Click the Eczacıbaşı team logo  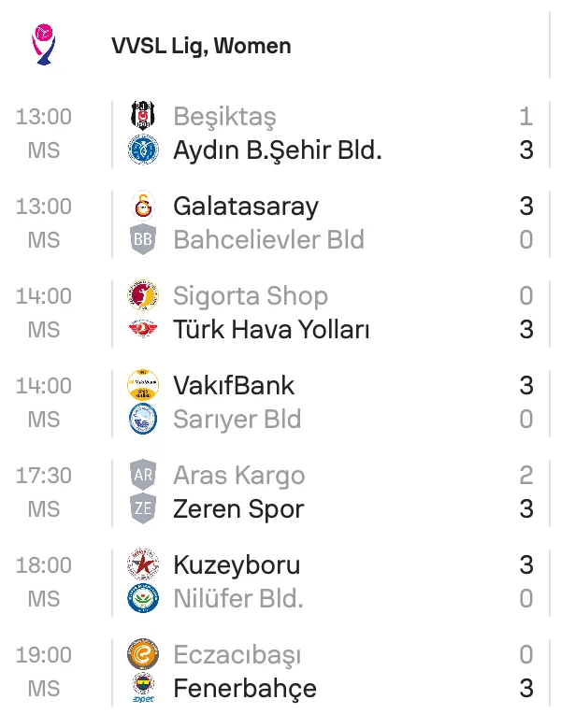[x=143, y=655]
